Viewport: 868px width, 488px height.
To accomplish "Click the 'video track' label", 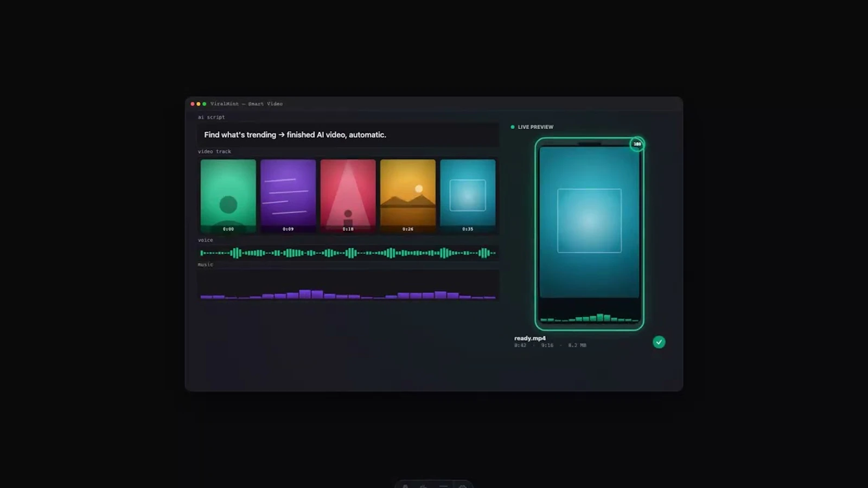I will coord(214,151).
